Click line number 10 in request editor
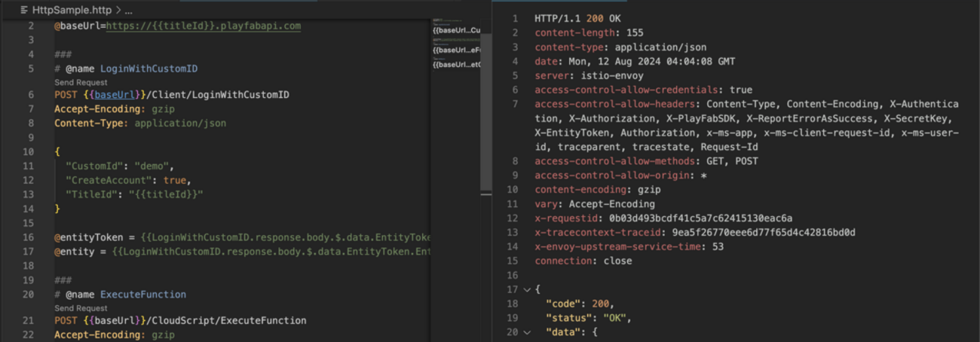 coord(29,151)
